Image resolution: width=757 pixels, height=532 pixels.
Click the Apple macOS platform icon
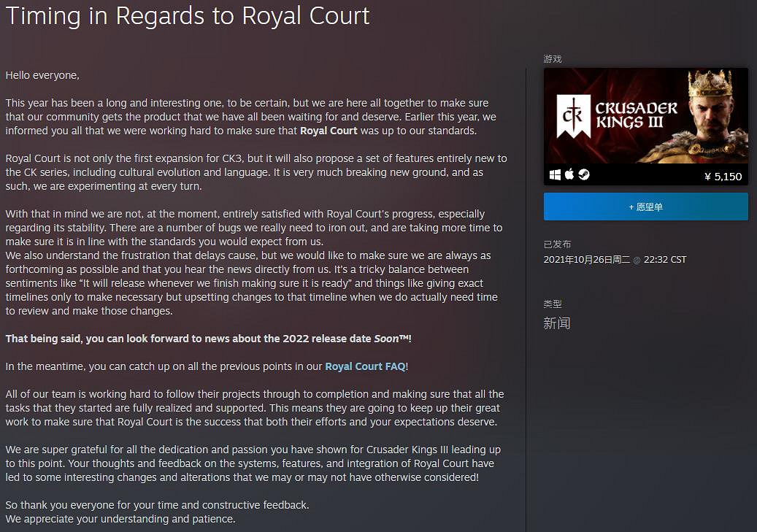[x=570, y=175]
